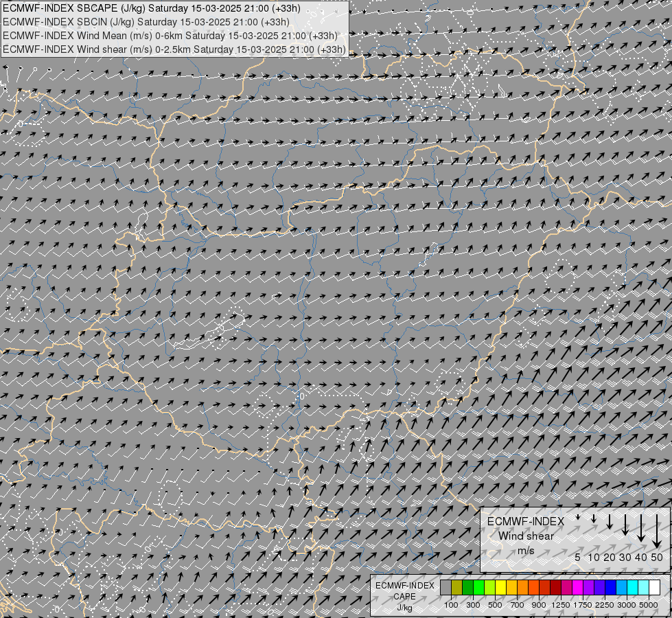Click the 20 value under wind shear arrows

pos(610,557)
